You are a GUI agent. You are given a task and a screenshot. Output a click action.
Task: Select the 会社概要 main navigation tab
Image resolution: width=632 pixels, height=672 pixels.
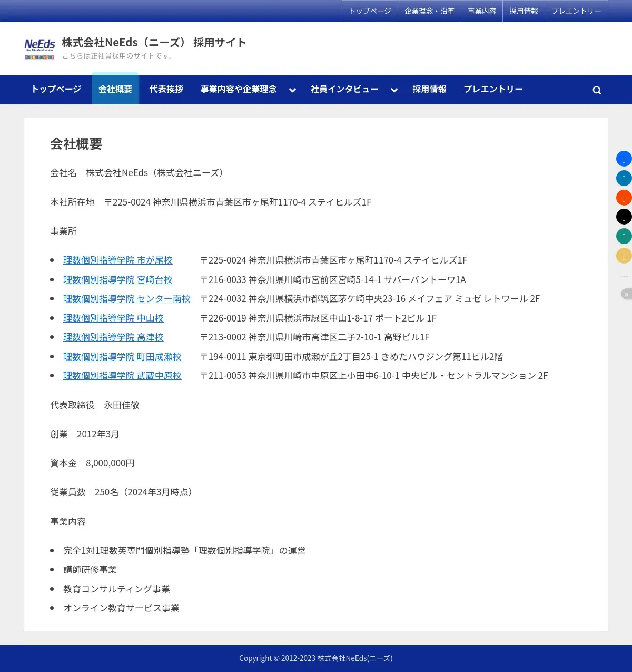(x=115, y=89)
